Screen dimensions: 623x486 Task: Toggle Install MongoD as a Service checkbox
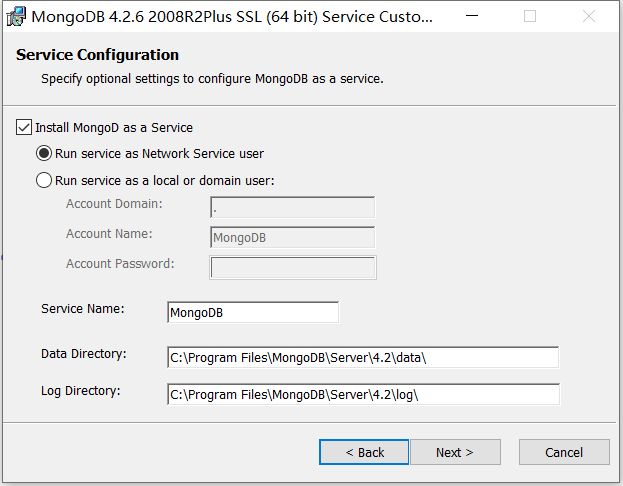(24, 128)
